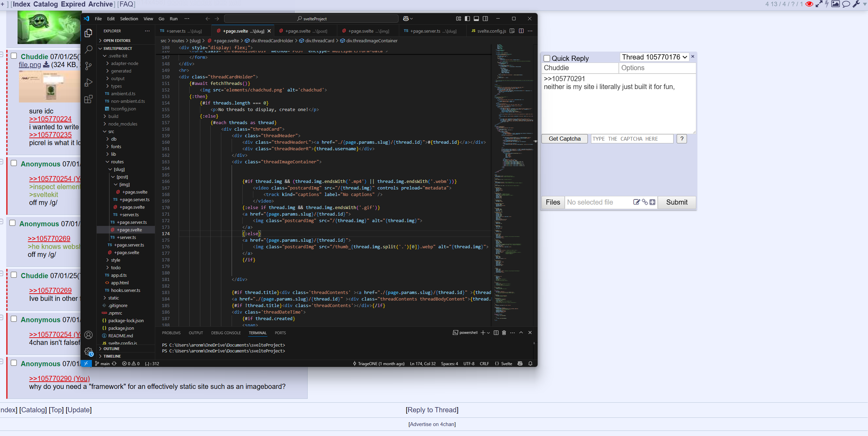Screen dimensions: 868x436
Task: Open the Manage gear icon in VS Code
Action: (88, 351)
